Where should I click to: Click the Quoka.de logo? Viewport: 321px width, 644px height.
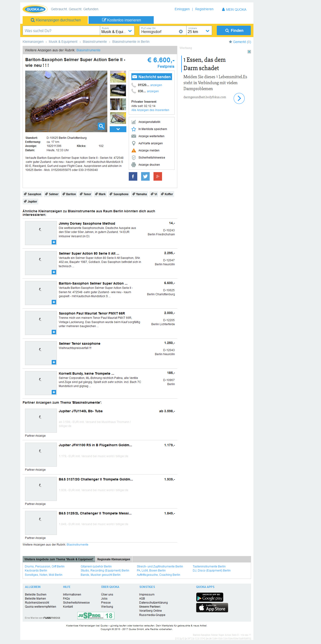click(35, 9)
